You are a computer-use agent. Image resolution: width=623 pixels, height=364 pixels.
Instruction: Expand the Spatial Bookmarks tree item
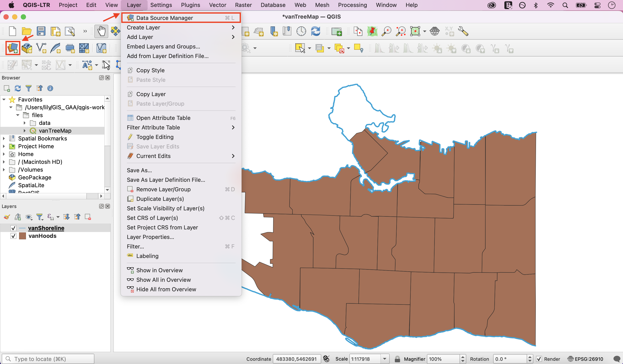click(x=4, y=138)
